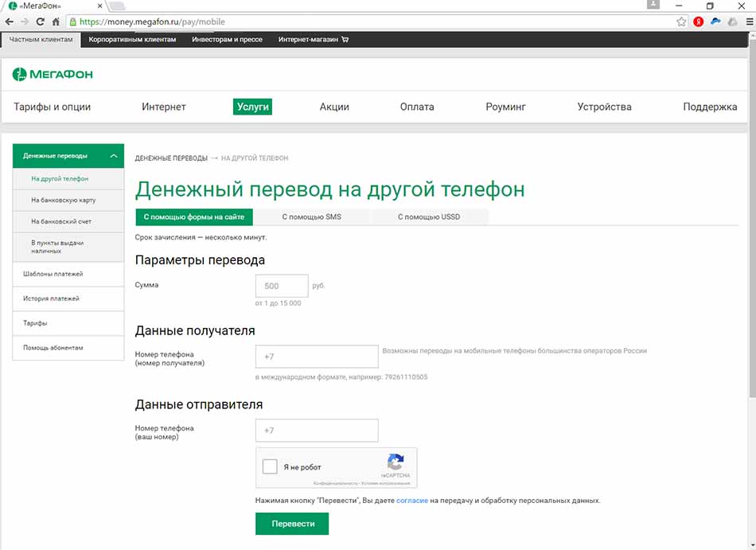Click the Сумма amount input field
The height and width of the screenshot is (550, 756).
pos(282,286)
